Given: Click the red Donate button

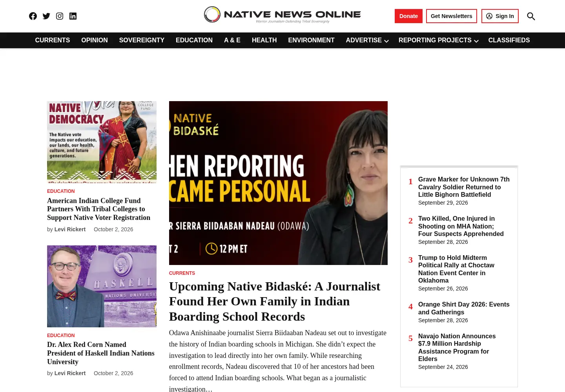Looking at the screenshot, I should [x=408, y=16].
